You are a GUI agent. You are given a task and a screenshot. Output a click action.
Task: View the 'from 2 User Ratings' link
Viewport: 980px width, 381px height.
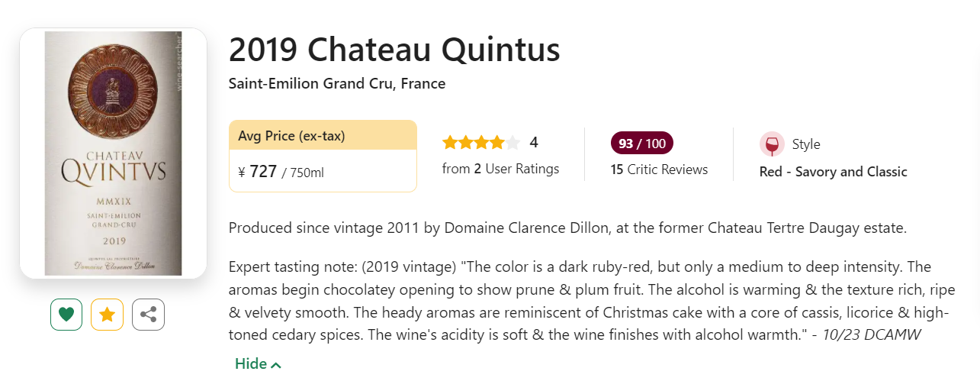[500, 169]
